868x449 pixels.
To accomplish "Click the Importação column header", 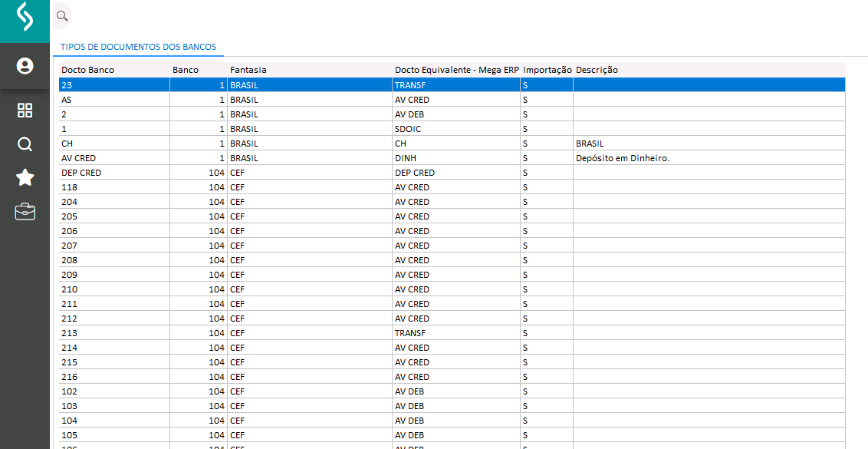I will point(547,70).
